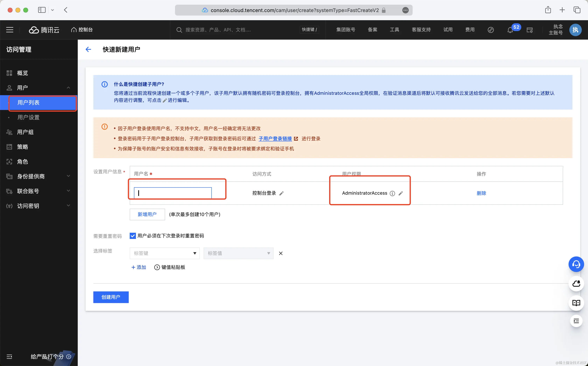Click the card/message center icon in top bar
This screenshot has height=366, width=588.
(530, 30)
